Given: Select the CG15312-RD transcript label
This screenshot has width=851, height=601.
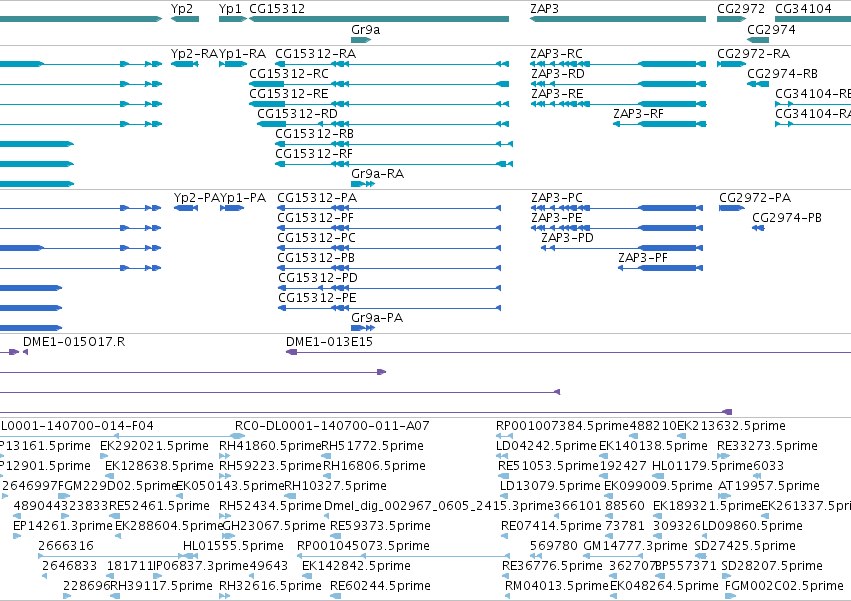Looking at the screenshot, I should point(297,114).
